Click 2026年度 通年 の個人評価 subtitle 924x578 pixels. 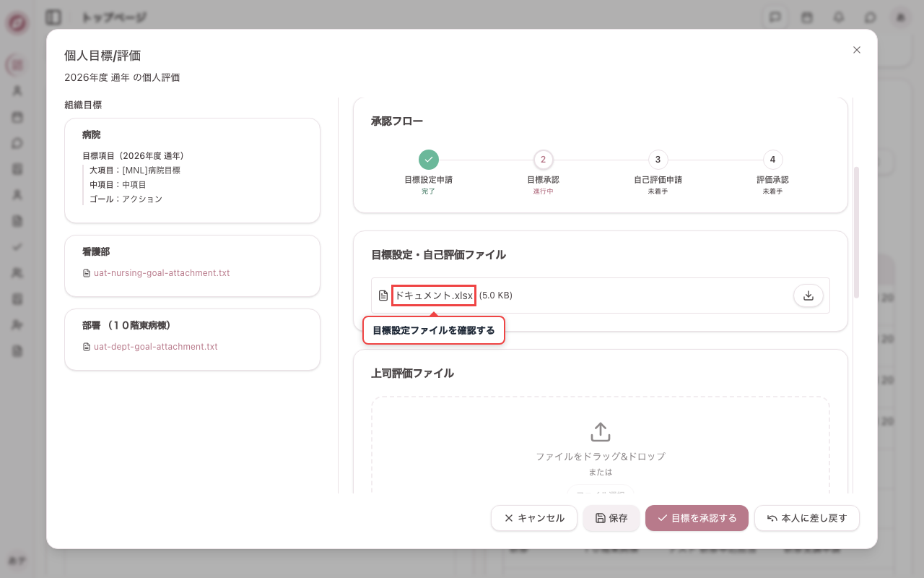tap(122, 77)
